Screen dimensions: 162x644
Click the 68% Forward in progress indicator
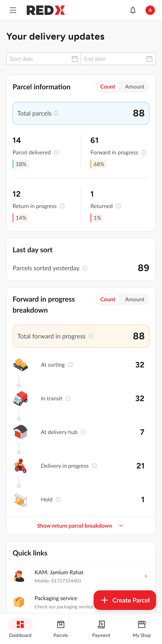coord(99,164)
